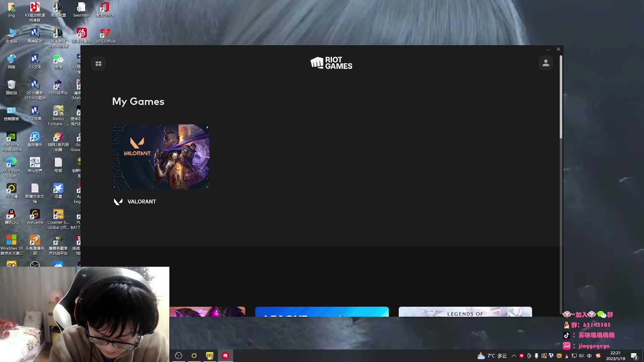Select the 吃饭 text file icon
This screenshot has height=362, width=644.
[x=58, y=165]
